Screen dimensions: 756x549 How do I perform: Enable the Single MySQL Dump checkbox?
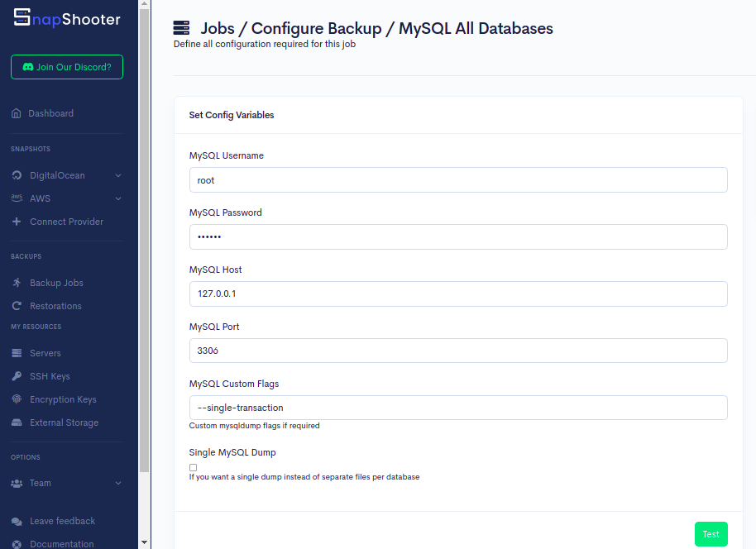[x=193, y=467]
